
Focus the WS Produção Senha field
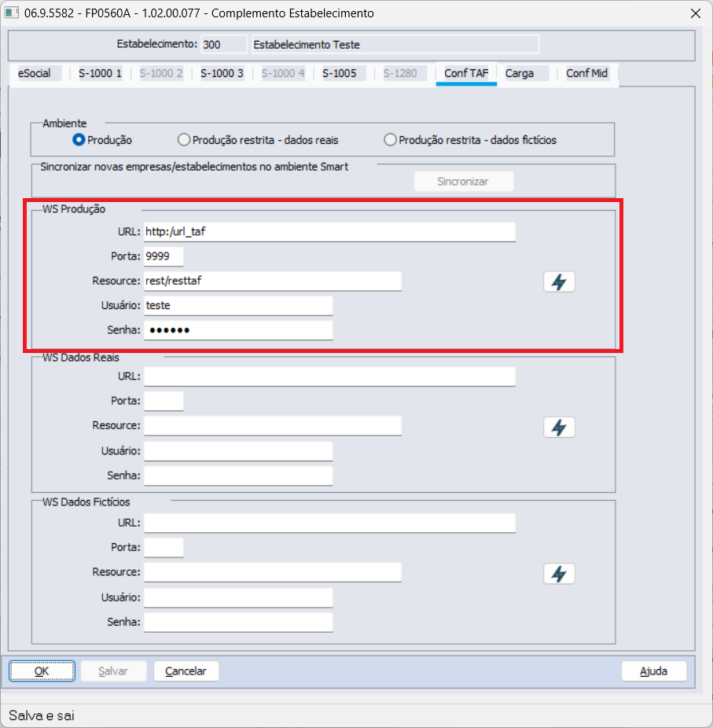[x=238, y=330]
